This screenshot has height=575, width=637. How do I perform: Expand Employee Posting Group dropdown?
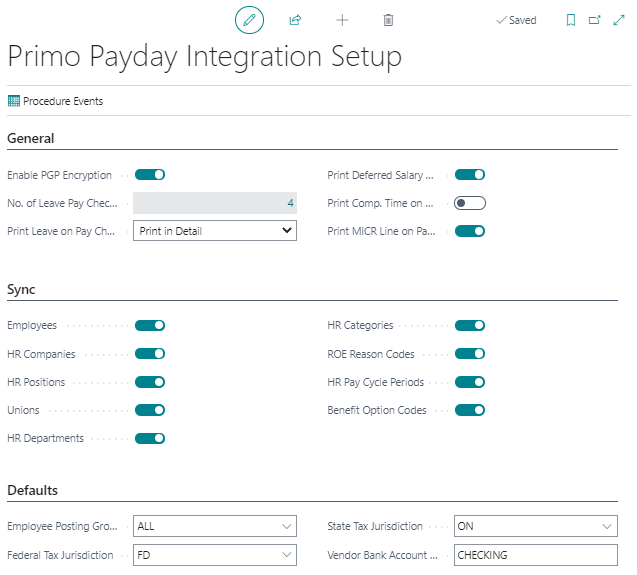[x=215, y=526]
